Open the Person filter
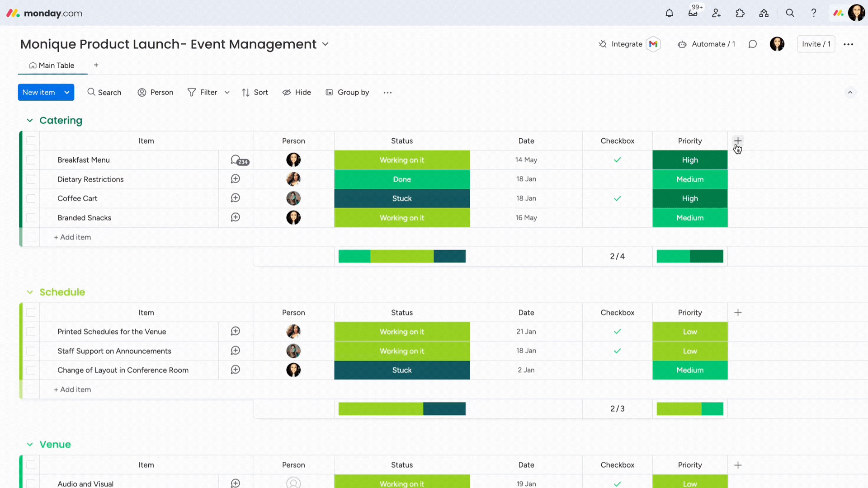Image resolution: width=868 pixels, height=488 pixels. point(156,92)
